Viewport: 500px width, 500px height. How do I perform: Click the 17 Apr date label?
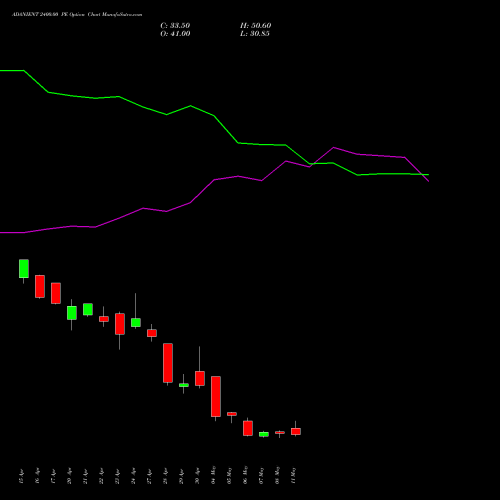pos(54,476)
